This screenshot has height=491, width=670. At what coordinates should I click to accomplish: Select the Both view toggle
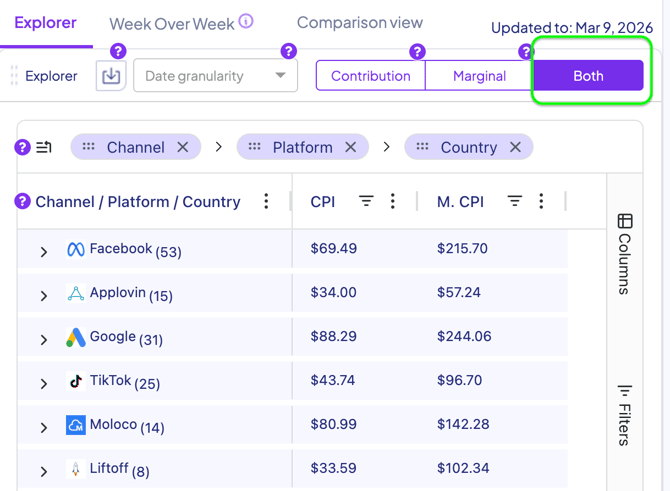tap(588, 76)
